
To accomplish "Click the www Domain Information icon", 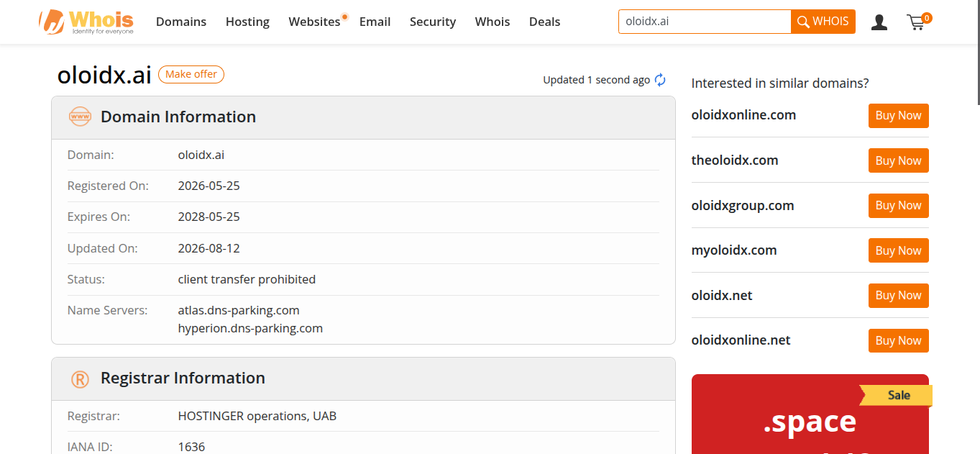I will click(80, 117).
